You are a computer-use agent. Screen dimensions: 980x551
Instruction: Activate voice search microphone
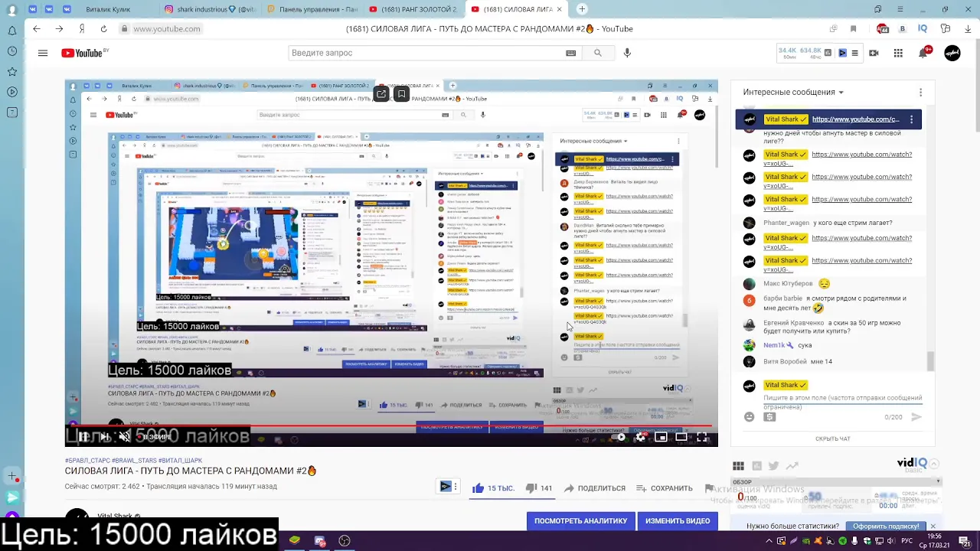pos(627,53)
